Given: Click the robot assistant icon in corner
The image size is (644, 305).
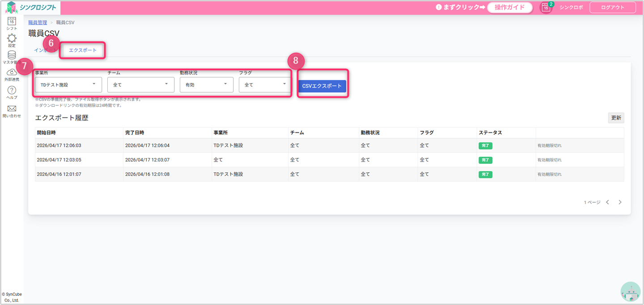Looking at the screenshot, I should [x=631, y=292].
